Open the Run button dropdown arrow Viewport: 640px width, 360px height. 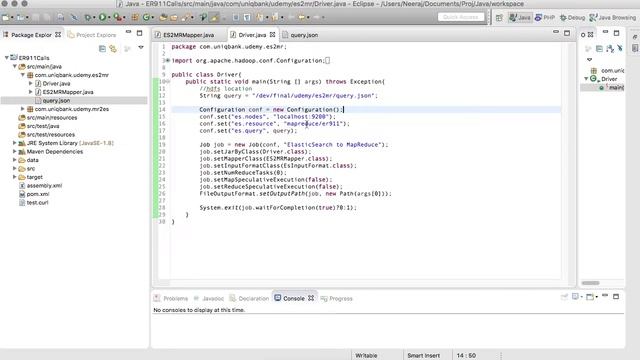[x=109, y=18]
